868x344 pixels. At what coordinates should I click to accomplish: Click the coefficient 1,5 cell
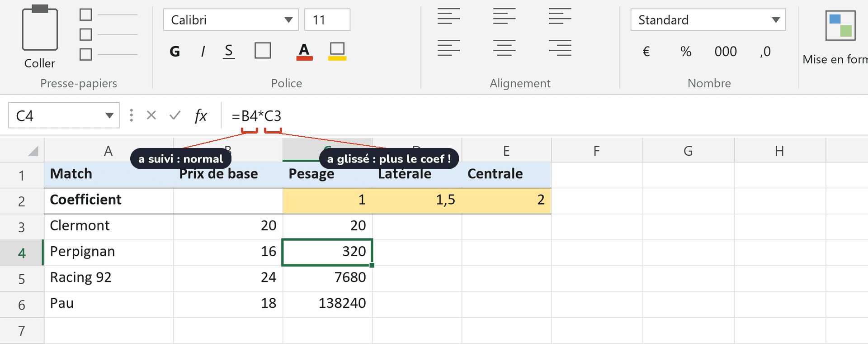tap(417, 201)
